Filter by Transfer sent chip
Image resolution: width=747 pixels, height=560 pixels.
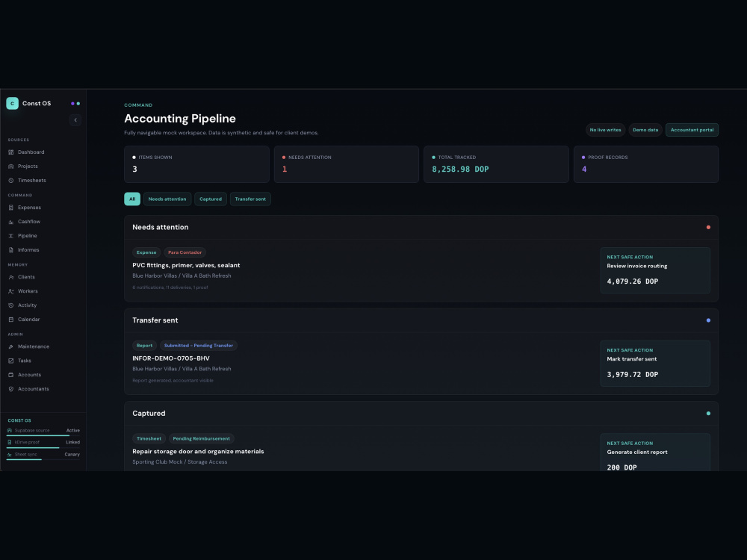coord(250,199)
